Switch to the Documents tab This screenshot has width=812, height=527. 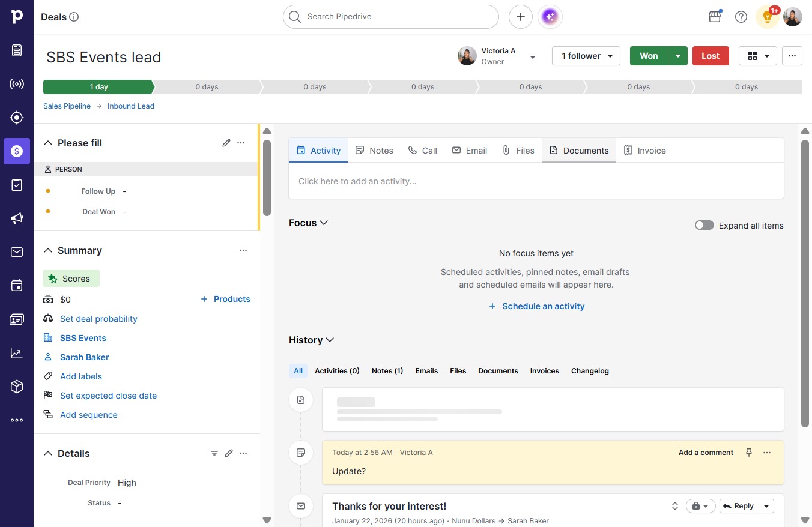coord(579,151)
